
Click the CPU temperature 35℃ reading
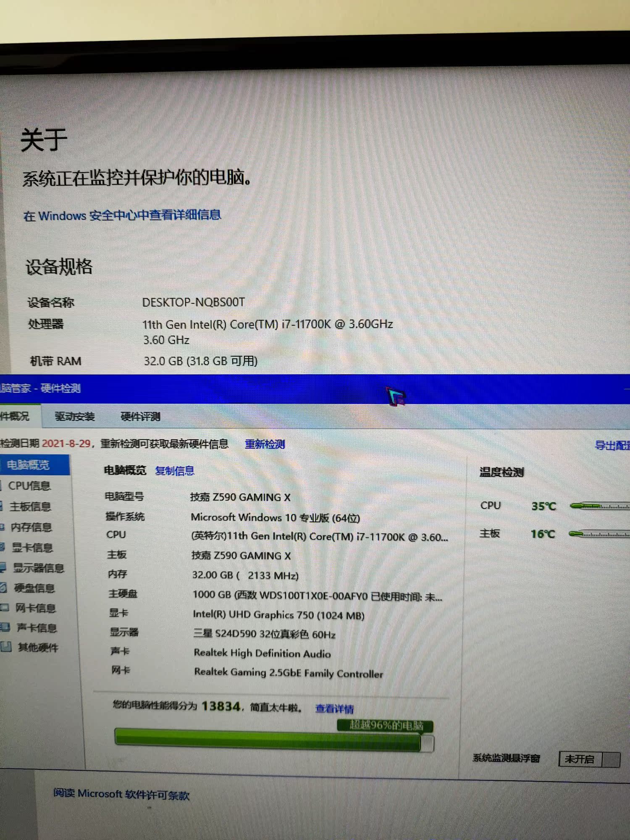[x=543, y=506]
